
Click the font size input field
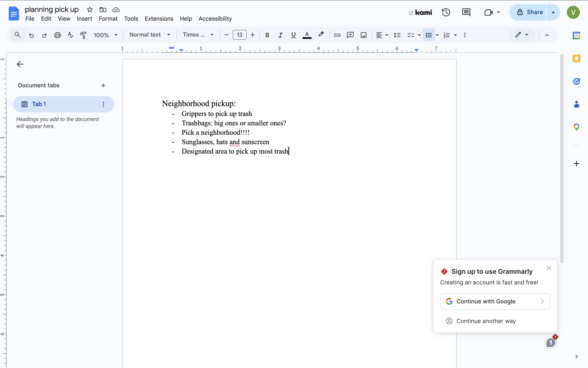coord(239,35)
